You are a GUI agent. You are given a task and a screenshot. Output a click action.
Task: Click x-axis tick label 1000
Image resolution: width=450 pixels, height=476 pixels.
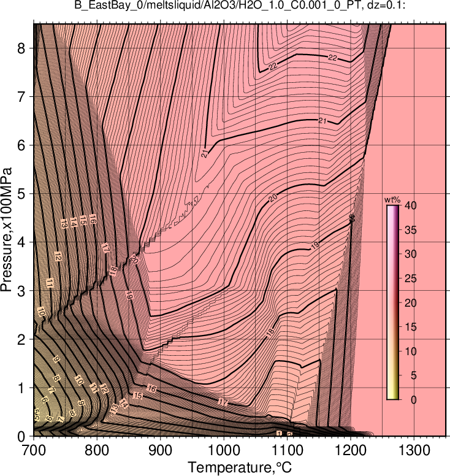[x=224, y=450]
